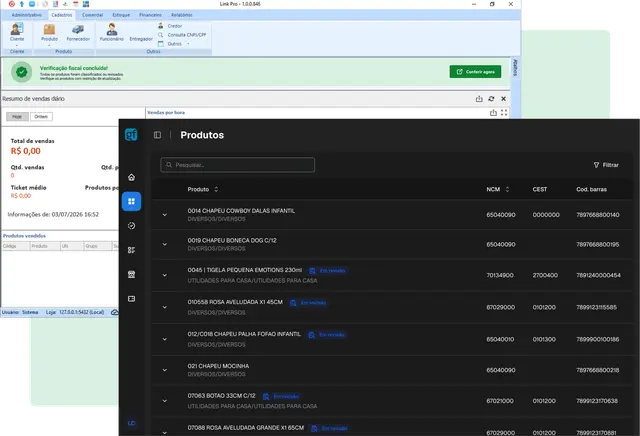Screen dimensions: 640x436
Task: Open the Entregador ribbon item
Action: tap(141, 39)
